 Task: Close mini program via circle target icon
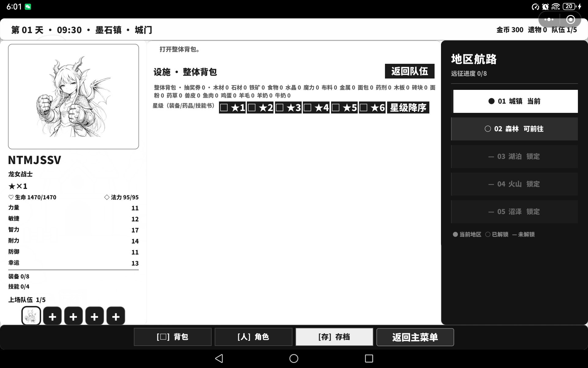point(571,20)
